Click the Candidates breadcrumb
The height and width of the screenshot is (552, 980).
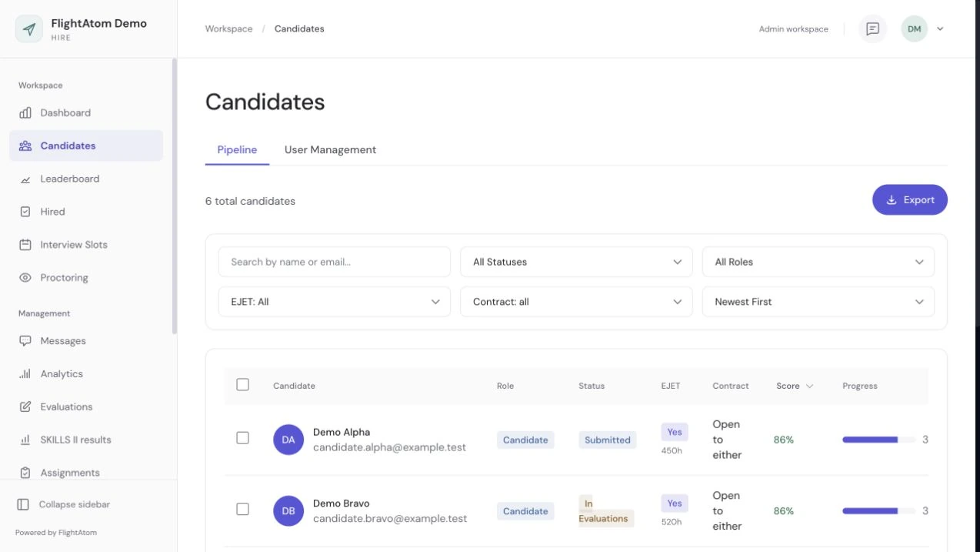(299, 28)
